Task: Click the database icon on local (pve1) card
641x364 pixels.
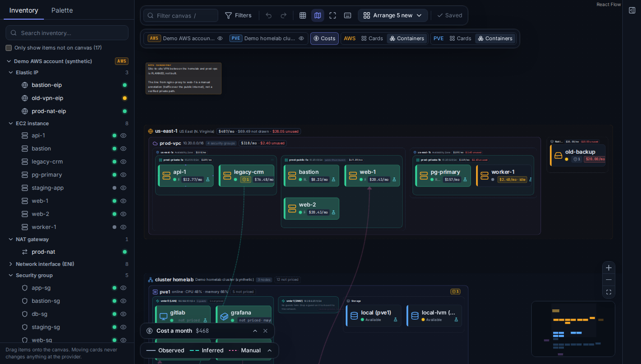Action: (x=354, y=316)
